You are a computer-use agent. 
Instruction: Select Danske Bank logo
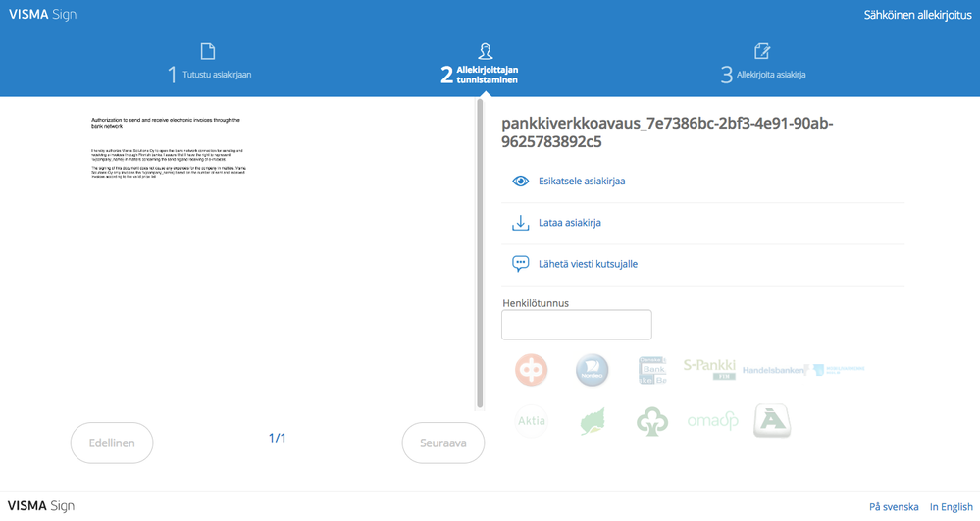pos(652,370)
